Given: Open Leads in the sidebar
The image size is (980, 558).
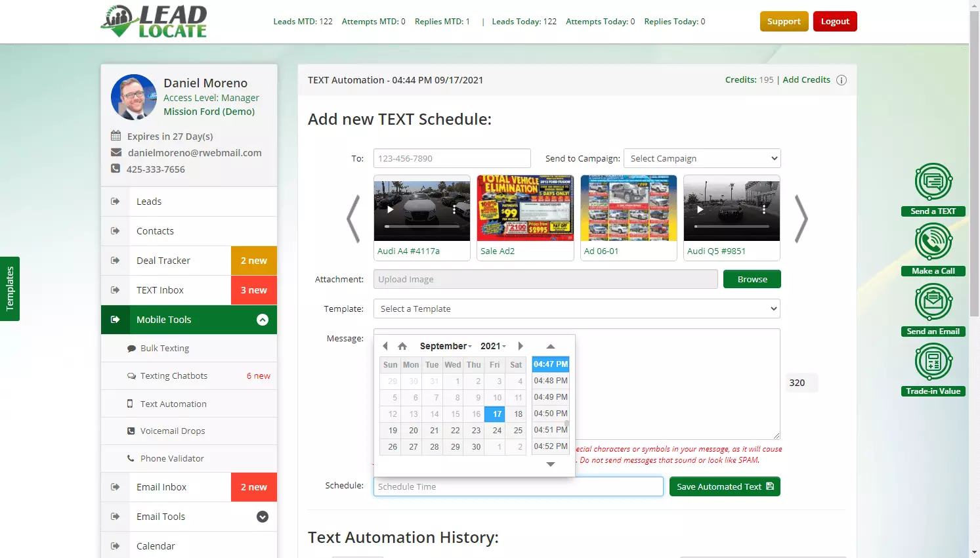Looking at the screenshot, I should (189, 202).
